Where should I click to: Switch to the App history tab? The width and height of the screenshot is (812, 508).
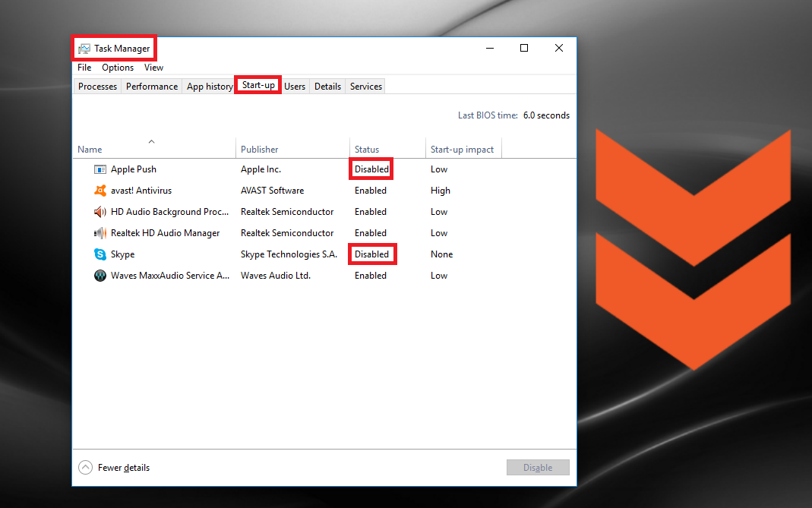[210, 87]
